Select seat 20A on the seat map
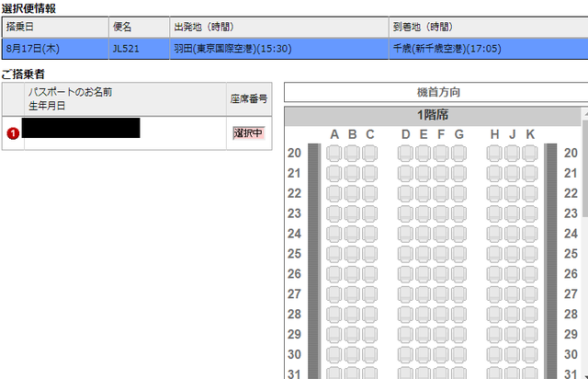The width and height of the screenshot is (588, 379). click(x=334, y=154)
